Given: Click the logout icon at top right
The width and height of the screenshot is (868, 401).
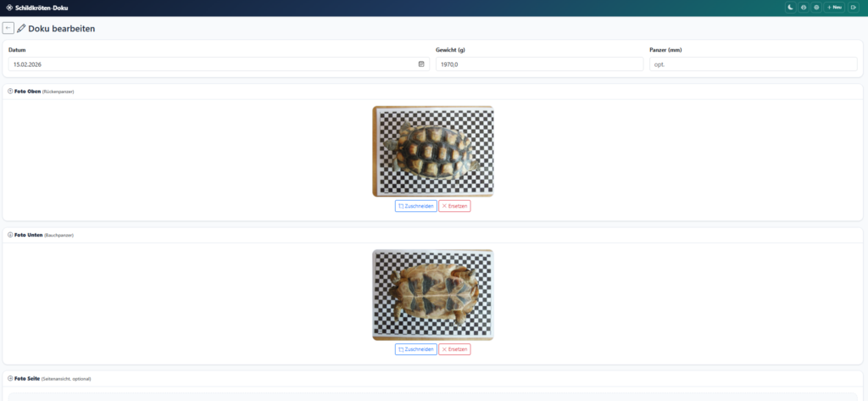Looking at the screenshot, I should tap(854, 7).
